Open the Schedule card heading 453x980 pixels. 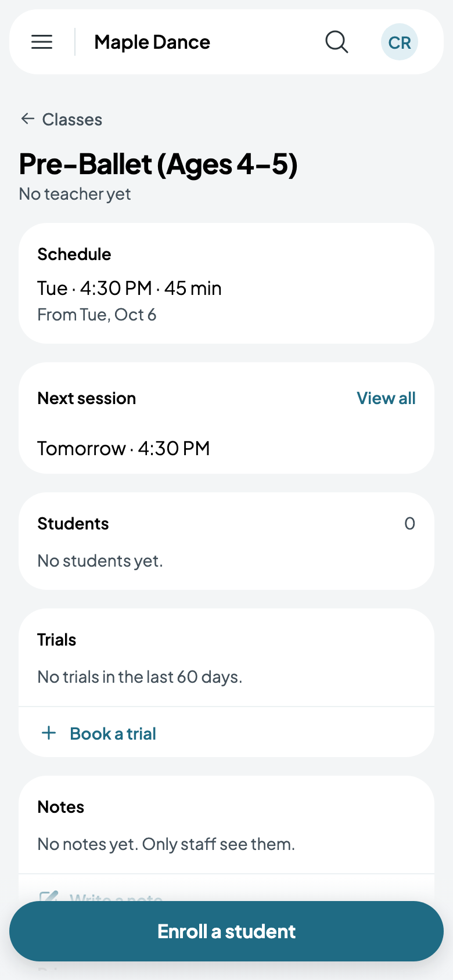point(74,254)
